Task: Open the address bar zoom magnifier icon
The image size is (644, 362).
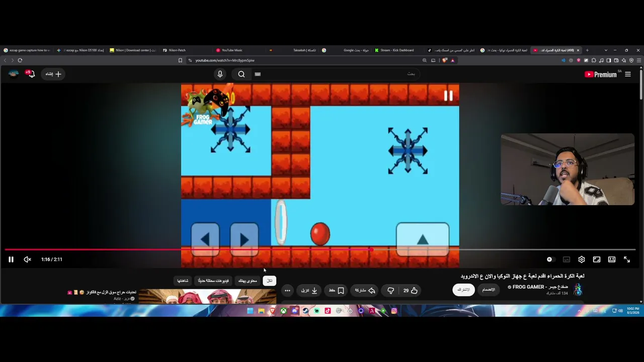Action: tap(425, 60)
